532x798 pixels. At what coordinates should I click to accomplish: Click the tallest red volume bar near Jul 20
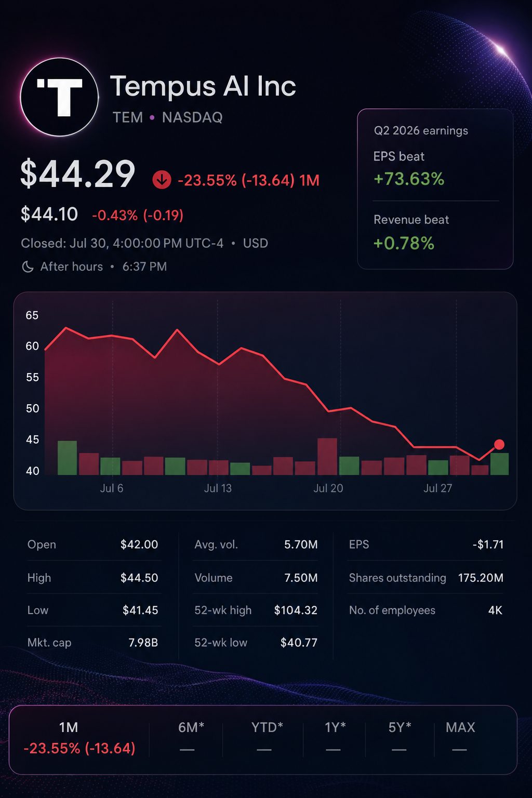[327, 457]
